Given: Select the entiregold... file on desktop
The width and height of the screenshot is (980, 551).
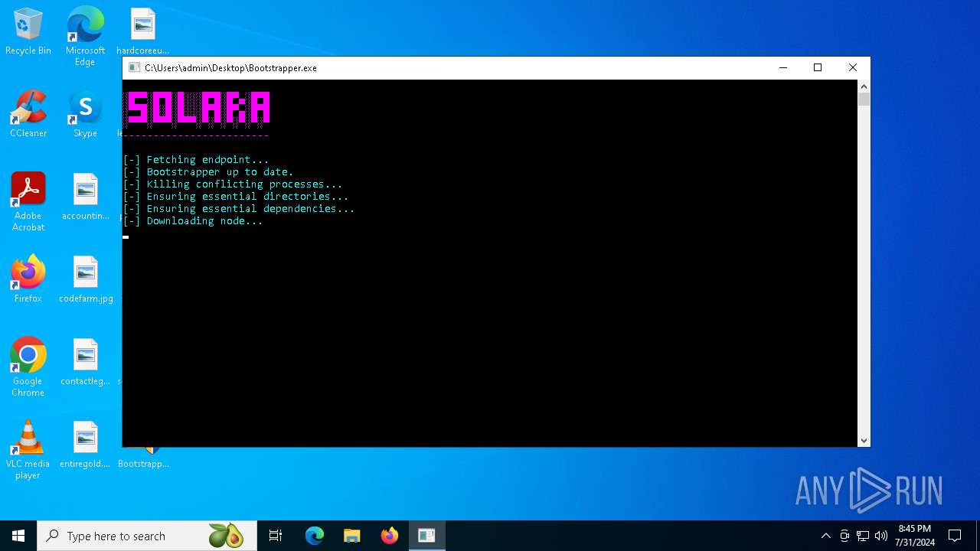Looking at the screenshot, I should pos(85,445).
